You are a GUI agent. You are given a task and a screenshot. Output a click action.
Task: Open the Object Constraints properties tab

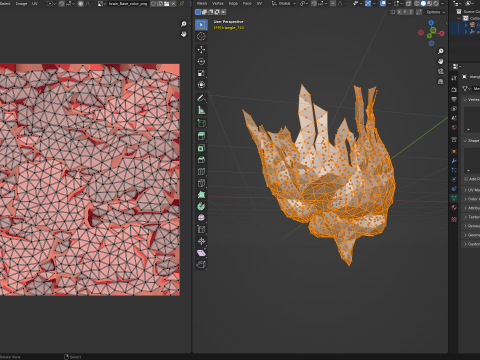tap(454, 189)
